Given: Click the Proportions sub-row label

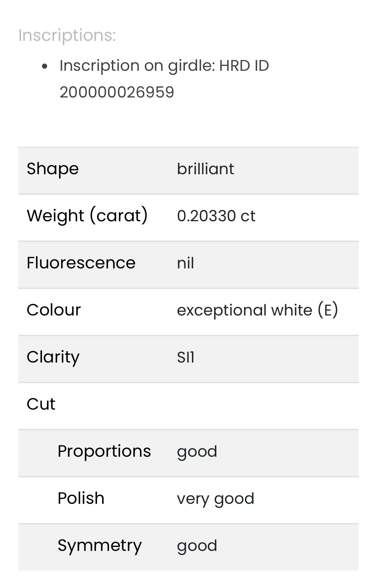Looking at the screenshot, I should point(104,451).
